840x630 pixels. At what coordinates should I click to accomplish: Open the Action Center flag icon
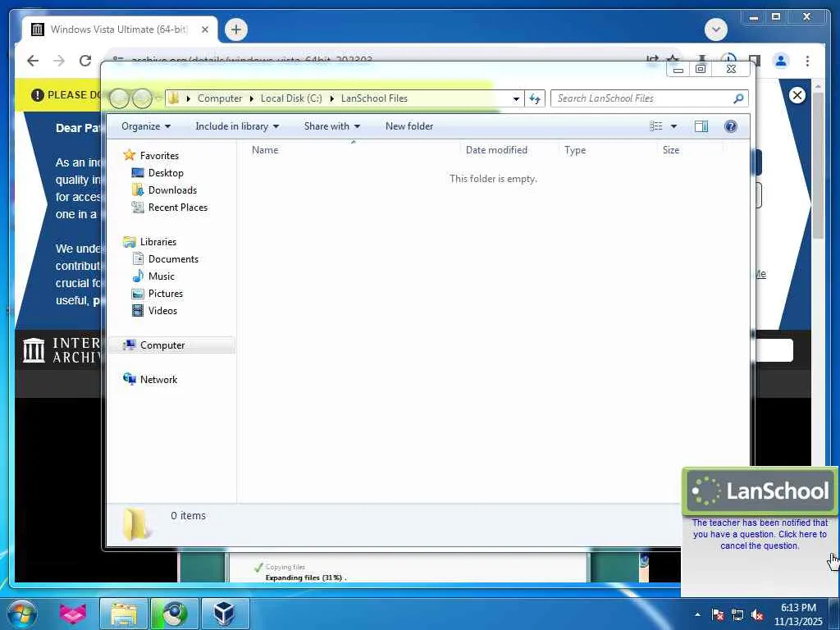(717, 614)
